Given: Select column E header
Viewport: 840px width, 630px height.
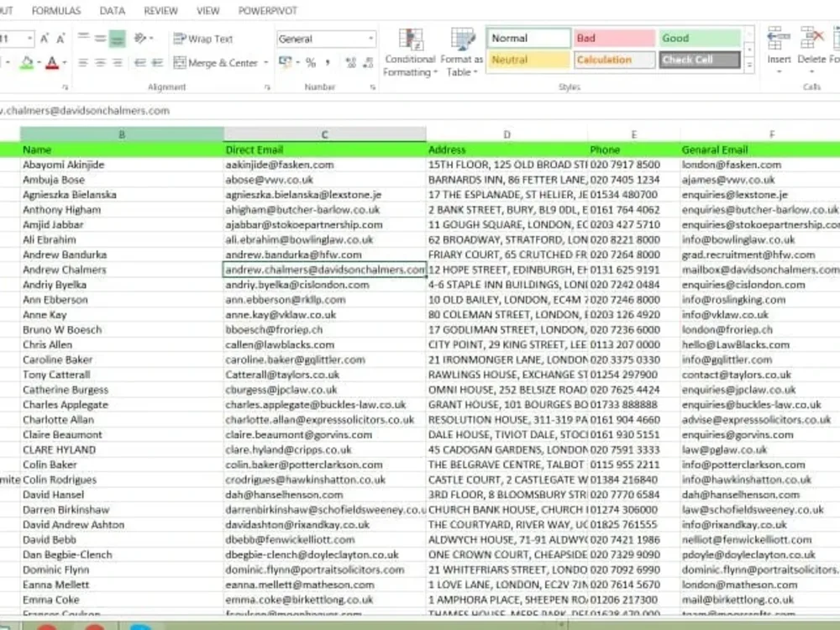Looking at the screenshot, I should [633, 134].
